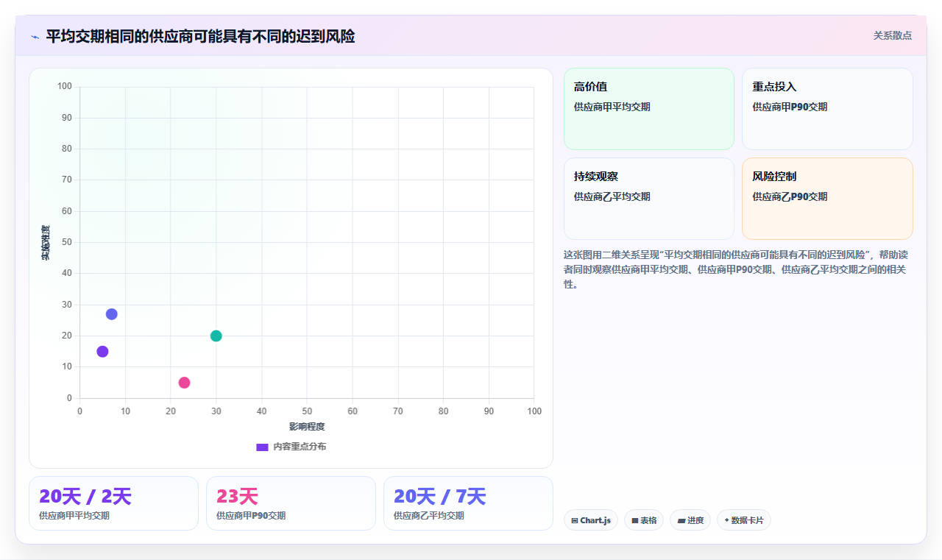
Task: Click the chart title 平均交期相同的供应商…
Action: [x=200, y=36]
